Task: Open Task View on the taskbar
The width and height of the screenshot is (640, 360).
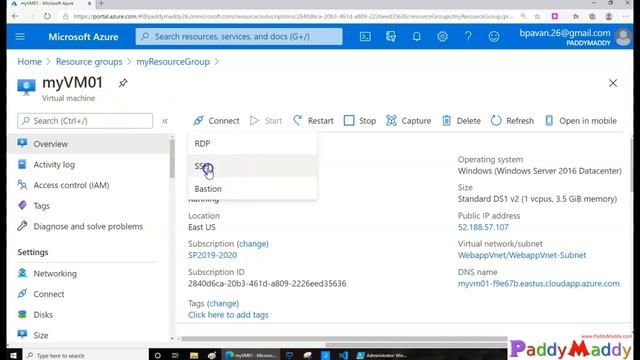Action: click(176, 356)
